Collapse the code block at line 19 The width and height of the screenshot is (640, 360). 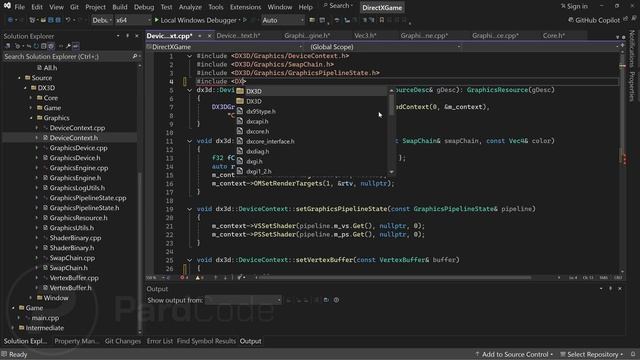pos(189,209)
